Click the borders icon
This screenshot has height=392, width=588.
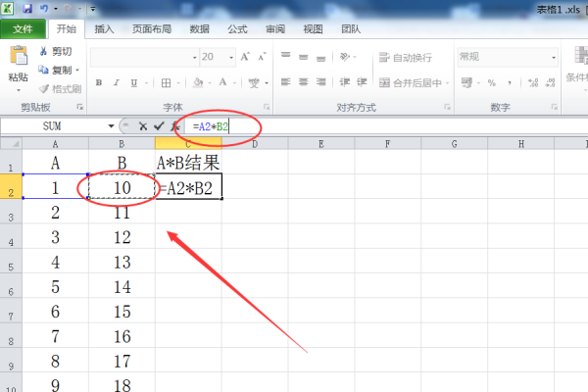click(167, 83)
